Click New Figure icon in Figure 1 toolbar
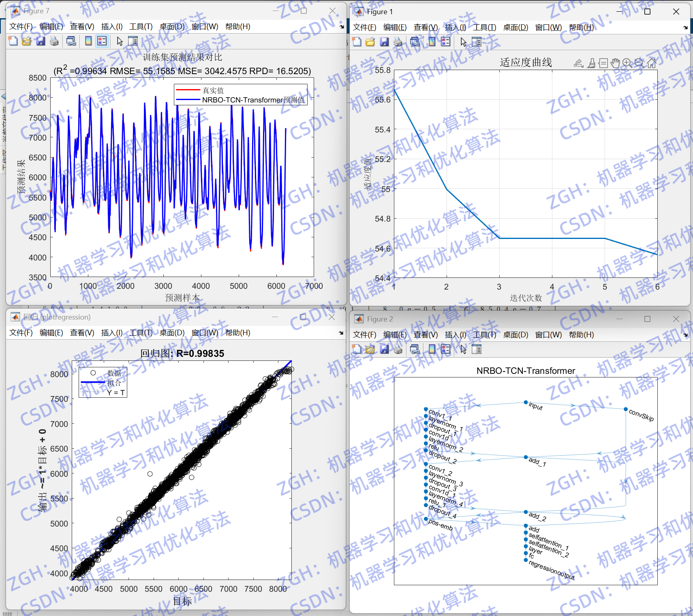693x616 pixels. pyautogui.click(x=357, y=42)
